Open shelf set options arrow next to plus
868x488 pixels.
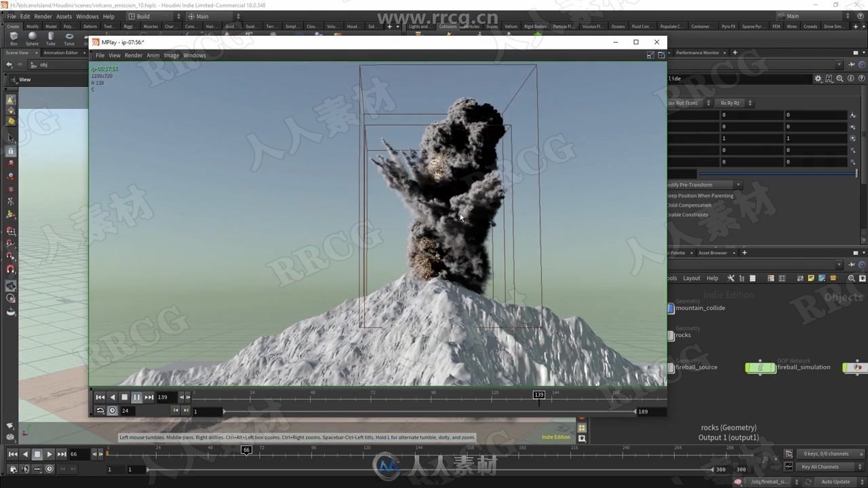pos(397,26)
